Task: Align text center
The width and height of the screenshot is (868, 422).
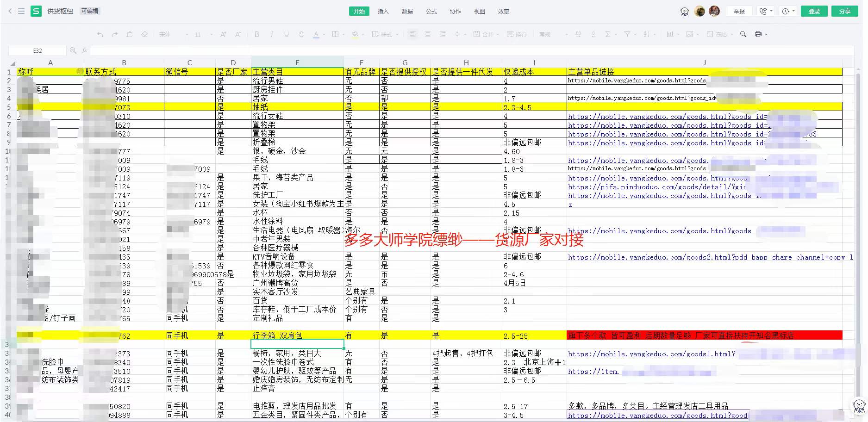Action: (428, 34)
